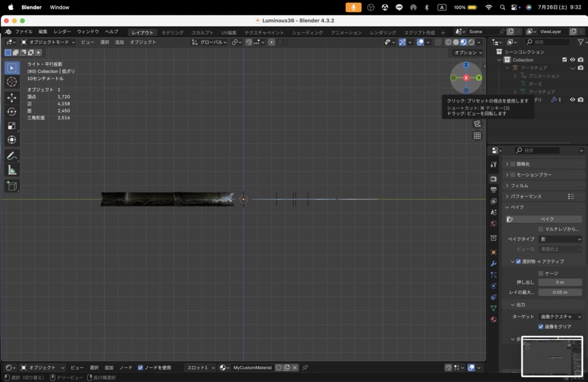Toggle viewport gizmos display

(x=402, y=42)
